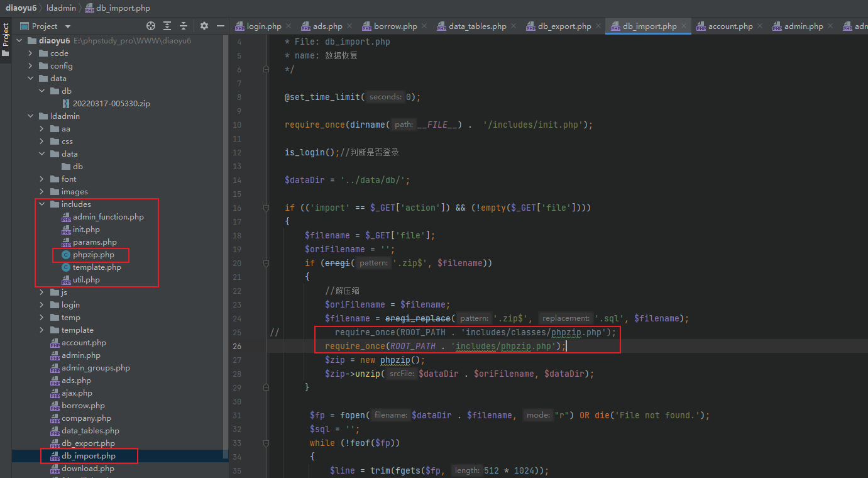Toggle the fold marker at line 6
Image resolution: width=868 pixels, height=478 pixels.
pyautogui.click(x=266, y=69)
